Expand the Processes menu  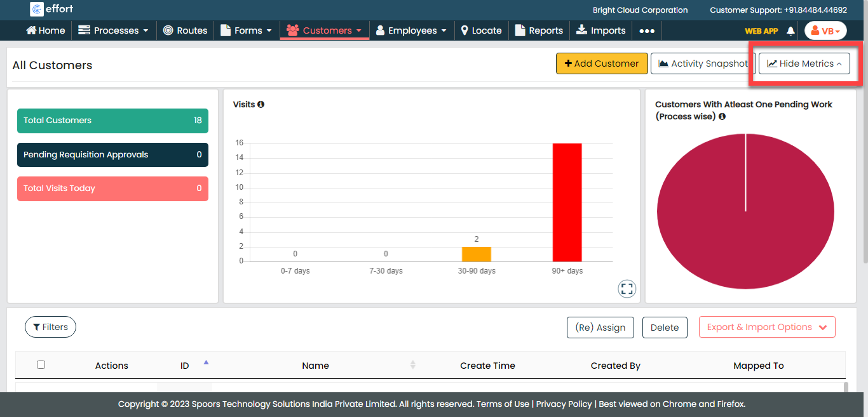113,30
